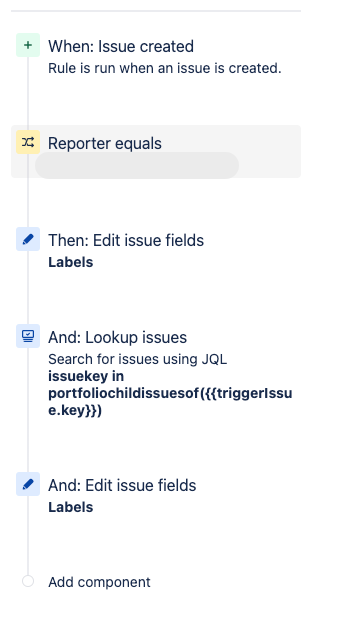This screenshot has height=620, width=364.
Task: Click the Labels field under 'Then: Edit issue fields'
Action: [x=71, y=262]
